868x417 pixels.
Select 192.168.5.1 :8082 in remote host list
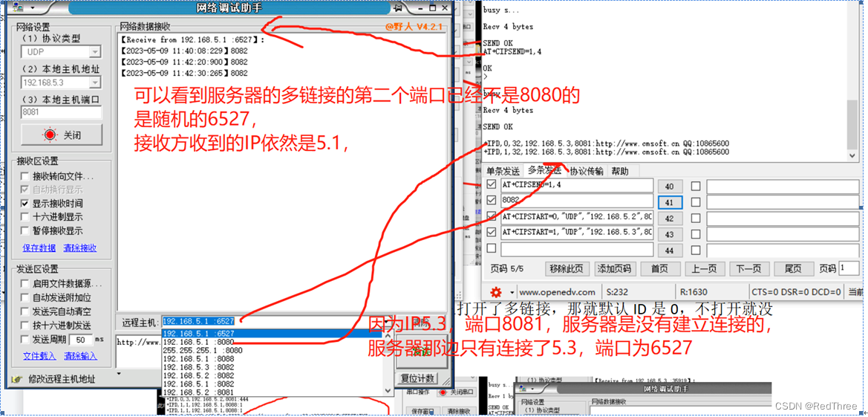point(271,384)
